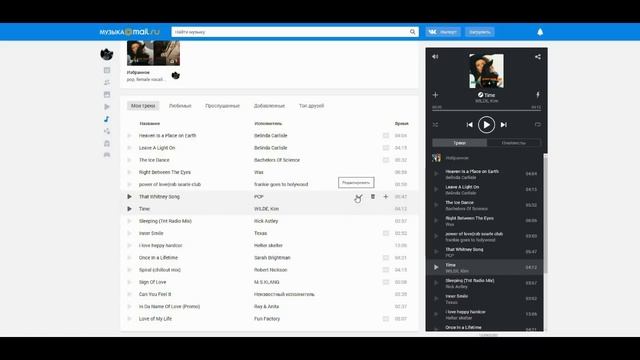Click the player queue scrollbar

546,214
